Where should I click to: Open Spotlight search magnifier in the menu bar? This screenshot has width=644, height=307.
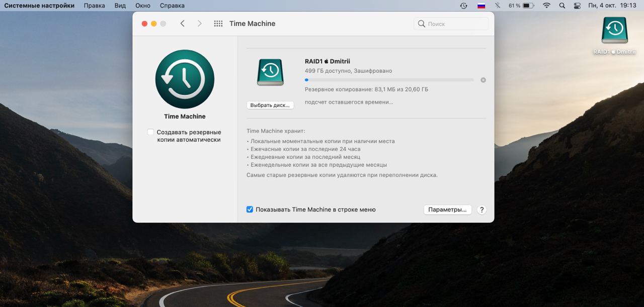point(562,6)
